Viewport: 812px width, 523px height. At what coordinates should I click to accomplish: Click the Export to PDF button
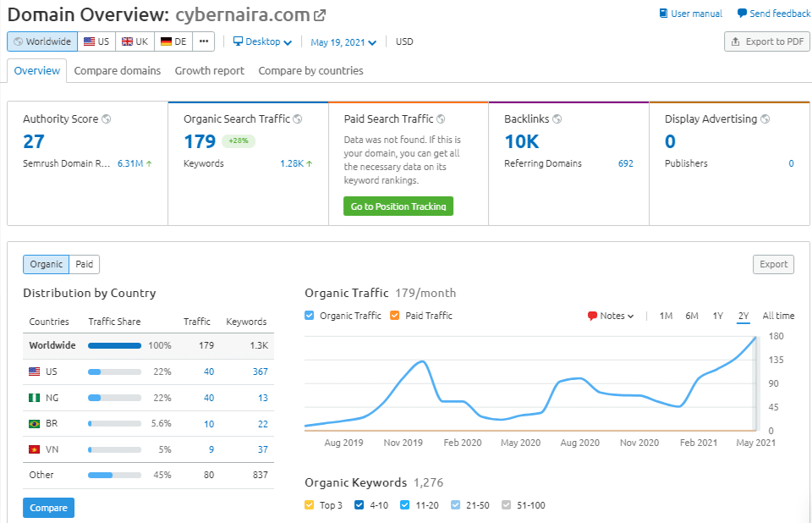point(767,41)
